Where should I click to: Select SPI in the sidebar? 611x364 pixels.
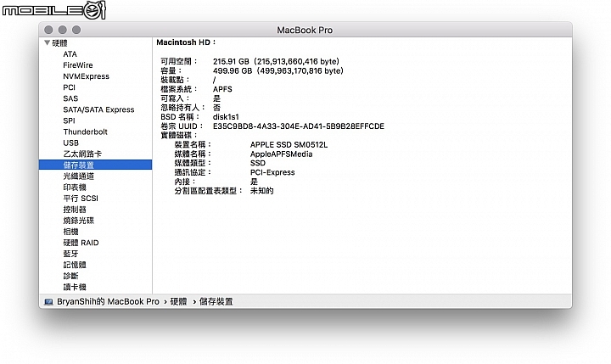click(x=69, y=120)
